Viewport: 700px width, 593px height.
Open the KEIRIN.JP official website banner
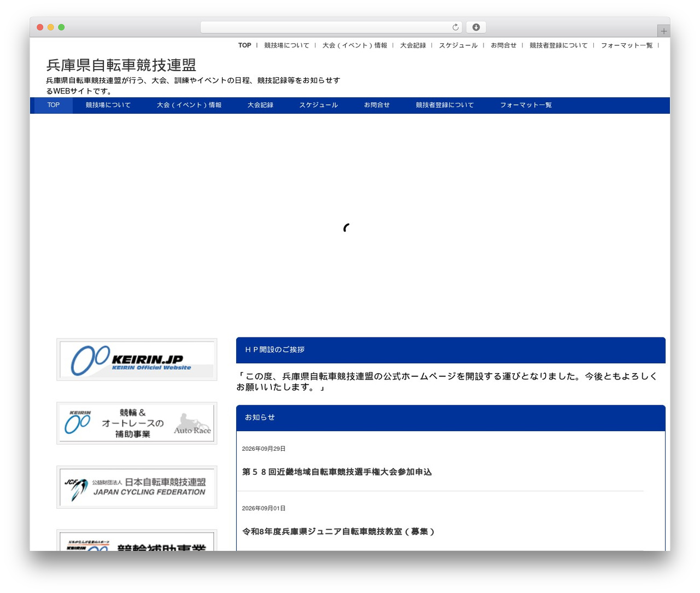[x=137, y=359]
